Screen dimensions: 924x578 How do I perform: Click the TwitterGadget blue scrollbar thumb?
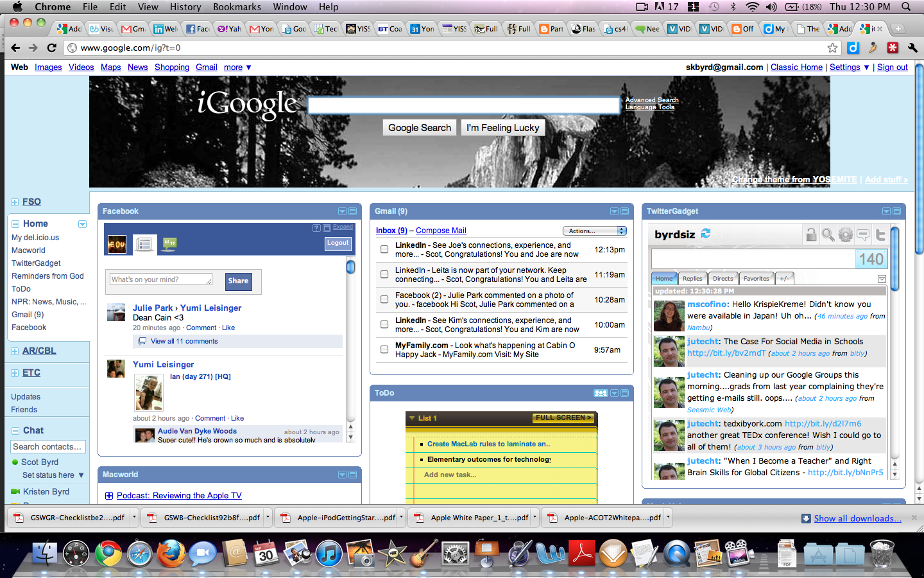[894, 259]
